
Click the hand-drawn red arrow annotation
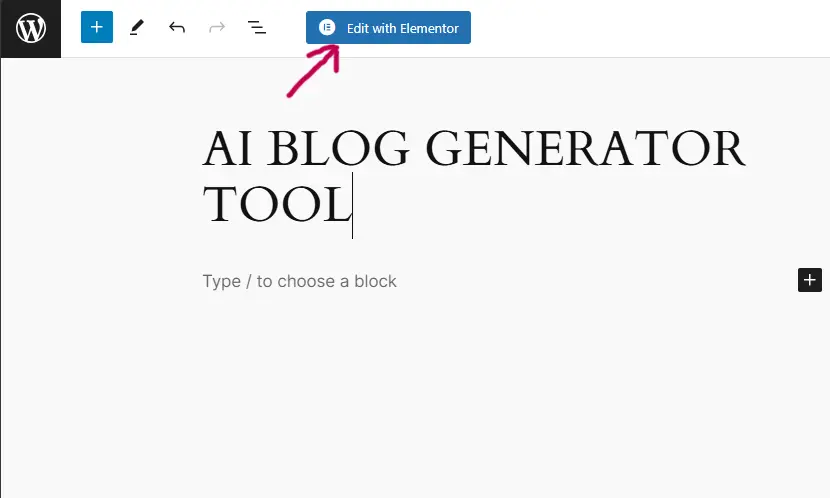(313, 73)
